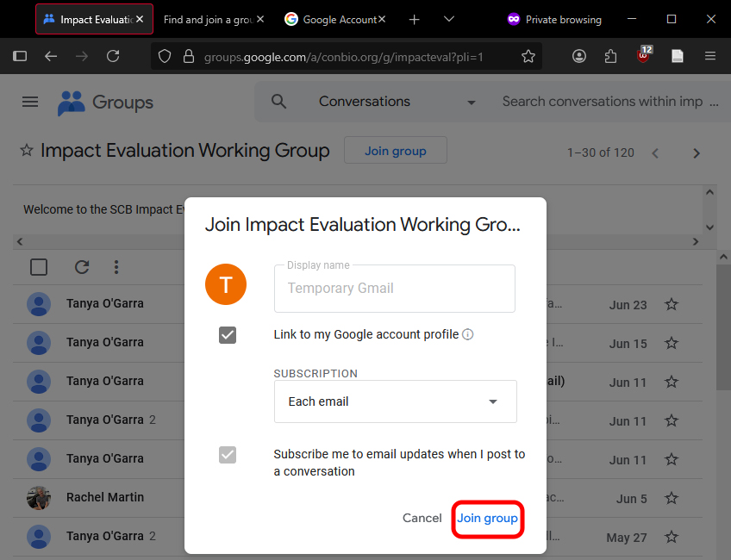Star the Jun 23 conversation
The height and width of the screenshot is (560, 731).
672,304
